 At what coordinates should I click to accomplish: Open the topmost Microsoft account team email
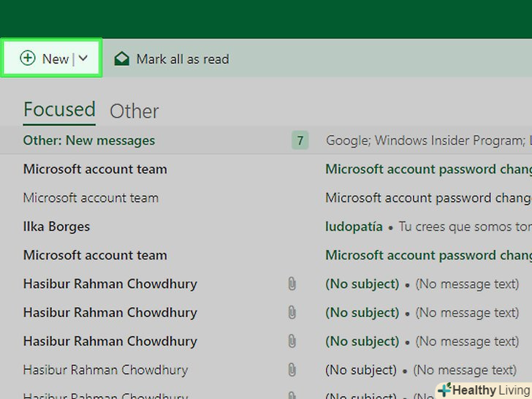(x=95, y=169)
